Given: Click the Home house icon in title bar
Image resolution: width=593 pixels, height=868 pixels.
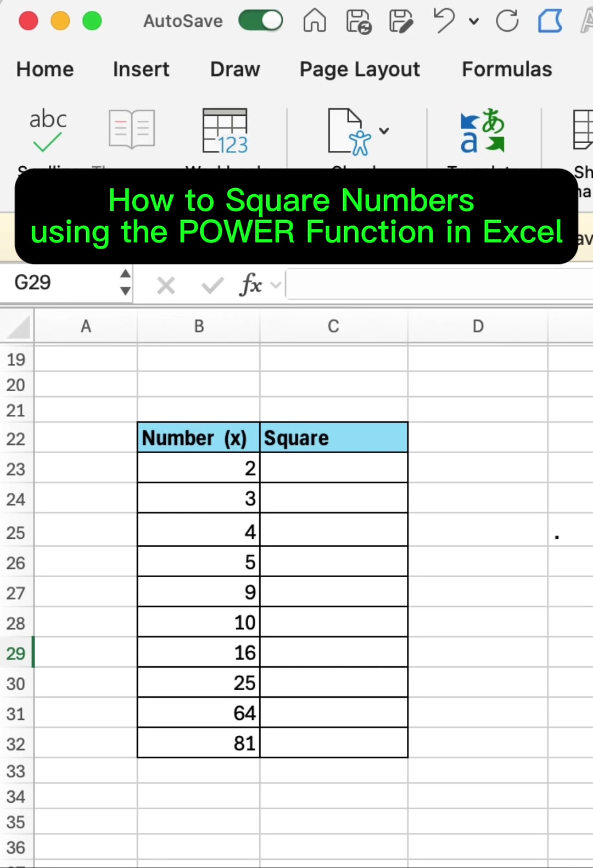Looking at the screenshot, I should pos(315,21).
